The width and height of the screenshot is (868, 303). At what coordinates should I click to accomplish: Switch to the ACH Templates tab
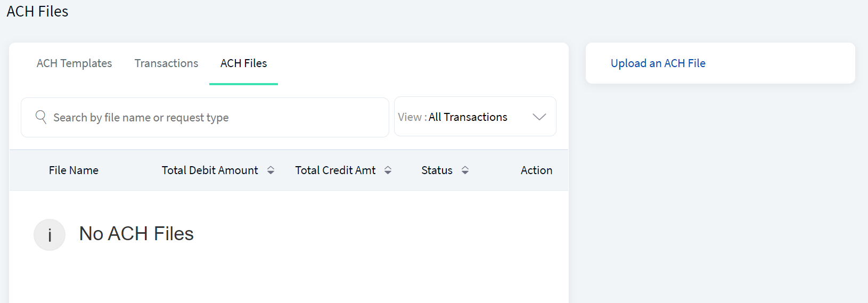point(74,63)
